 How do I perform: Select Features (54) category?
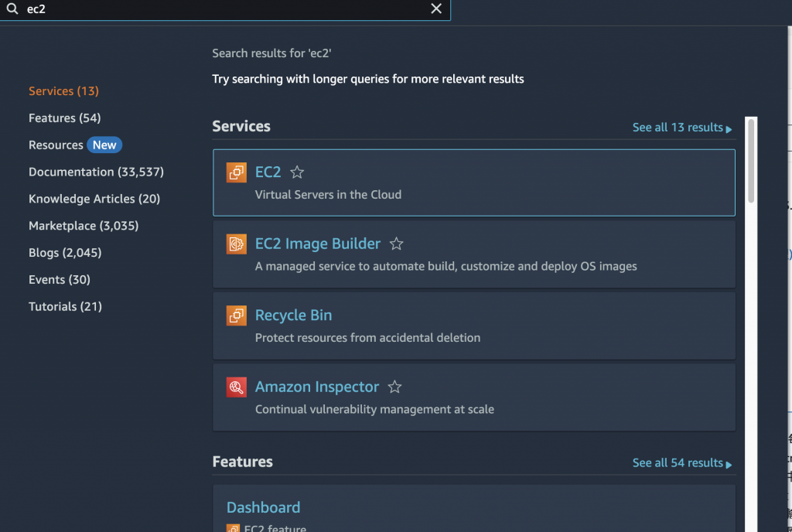[65, 118]
